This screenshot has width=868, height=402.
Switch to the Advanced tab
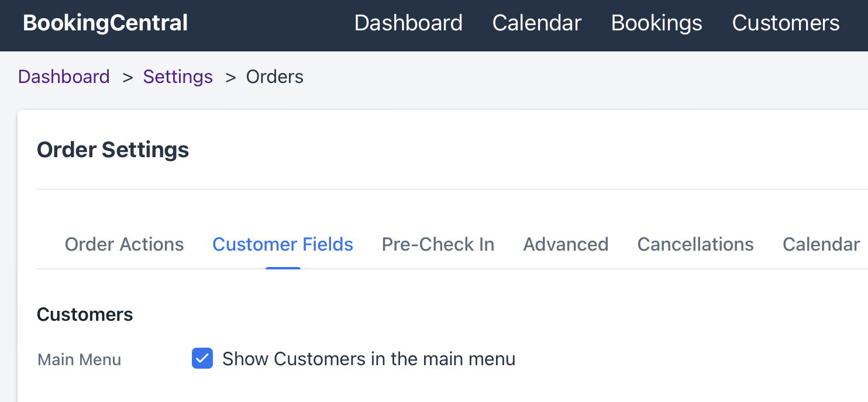click(566, 244)
